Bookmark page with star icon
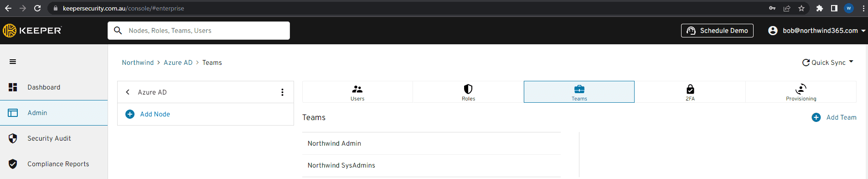Viewport: 868px width, 179px height. pos(801,8)
